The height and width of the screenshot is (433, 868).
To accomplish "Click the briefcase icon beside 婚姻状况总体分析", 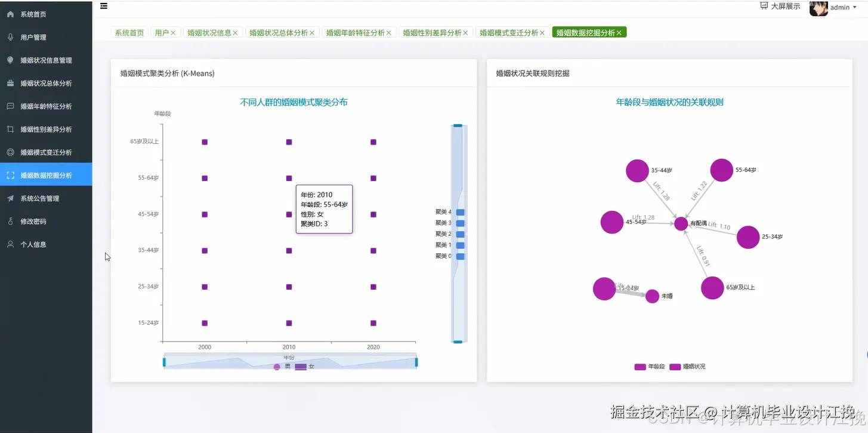I will [10, 83].
